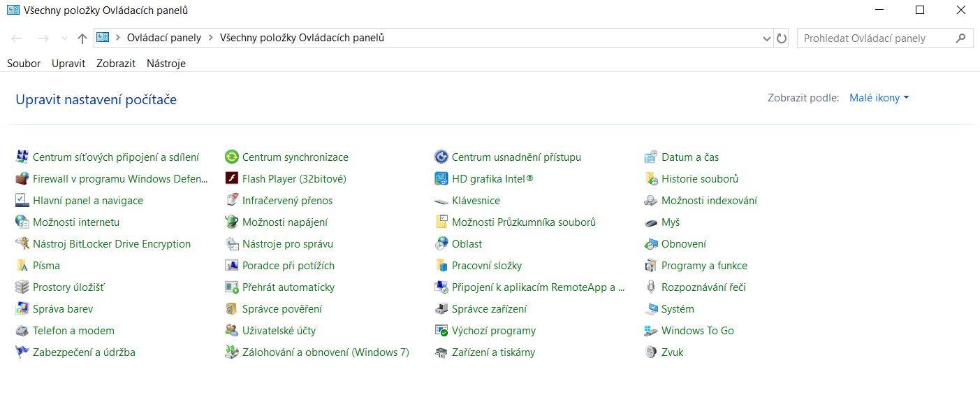This screenshot has width=980, height=407.
Task: Open the recent locations dropdown arrow
Action: point(64,38)
